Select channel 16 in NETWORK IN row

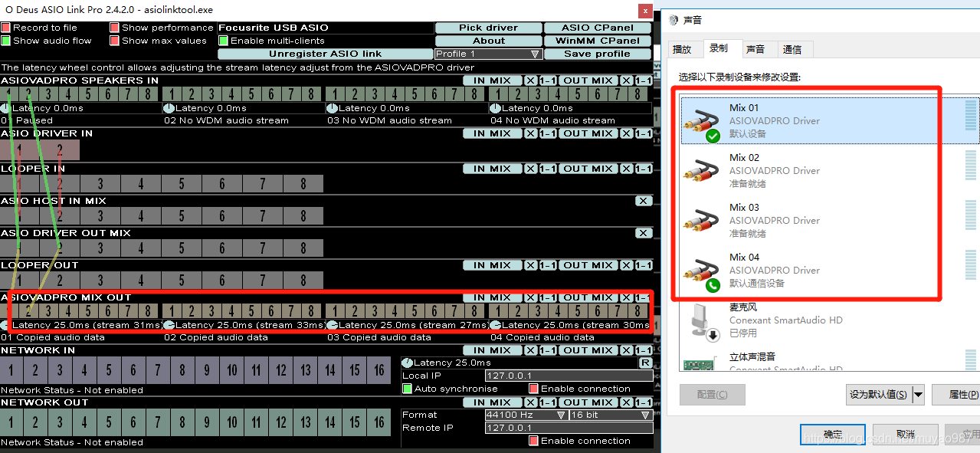(x=379, y=370)
